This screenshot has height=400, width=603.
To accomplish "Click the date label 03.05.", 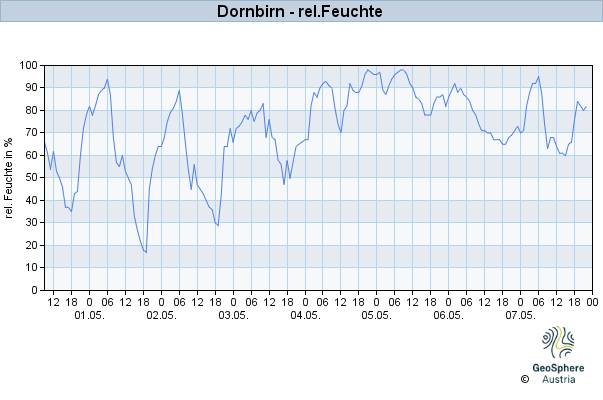I will [233, 316].
